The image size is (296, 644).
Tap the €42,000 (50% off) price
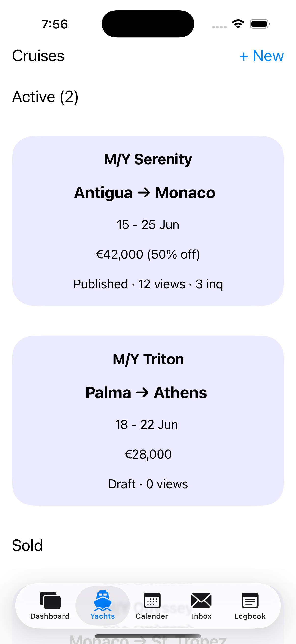click(x=148, y=254)
